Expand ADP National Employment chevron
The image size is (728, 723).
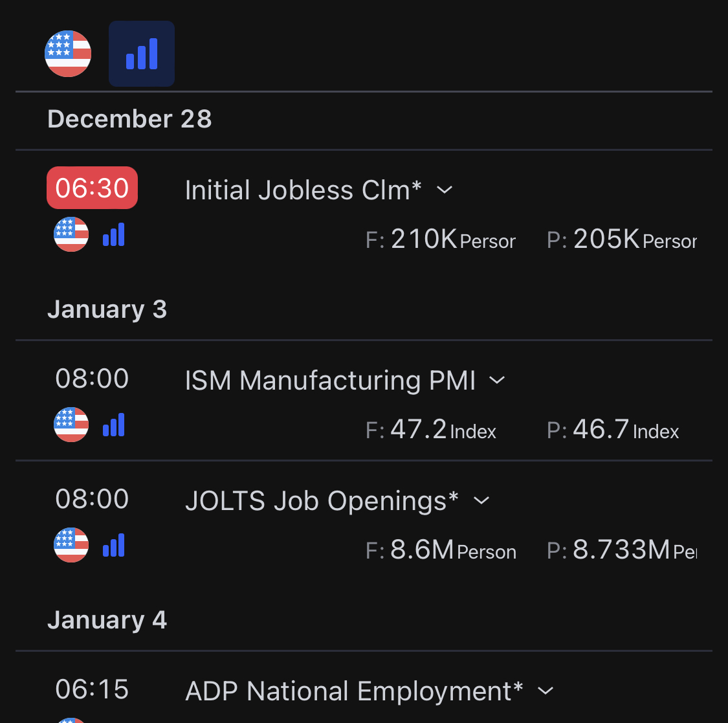(x=546, y=691)
